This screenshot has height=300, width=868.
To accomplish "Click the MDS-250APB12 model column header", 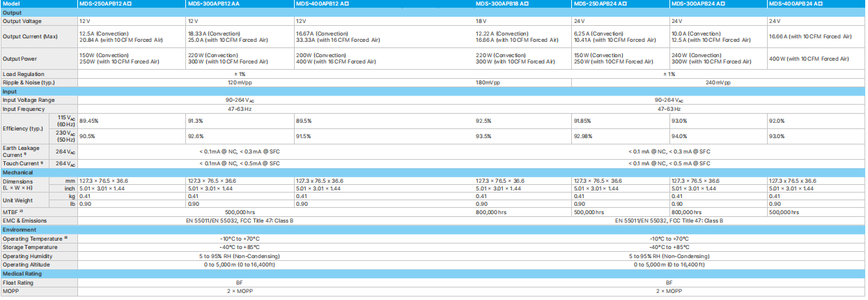I will click(x=104, y=3).
